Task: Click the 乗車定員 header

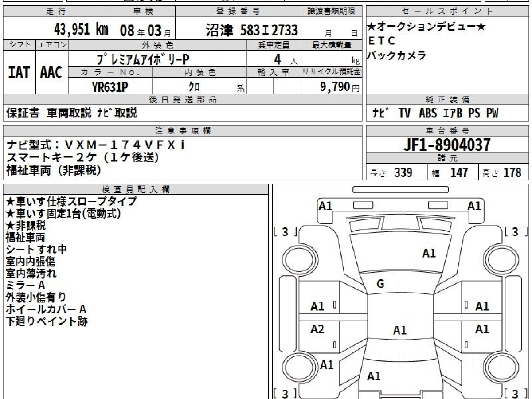Action: [274, 45]
